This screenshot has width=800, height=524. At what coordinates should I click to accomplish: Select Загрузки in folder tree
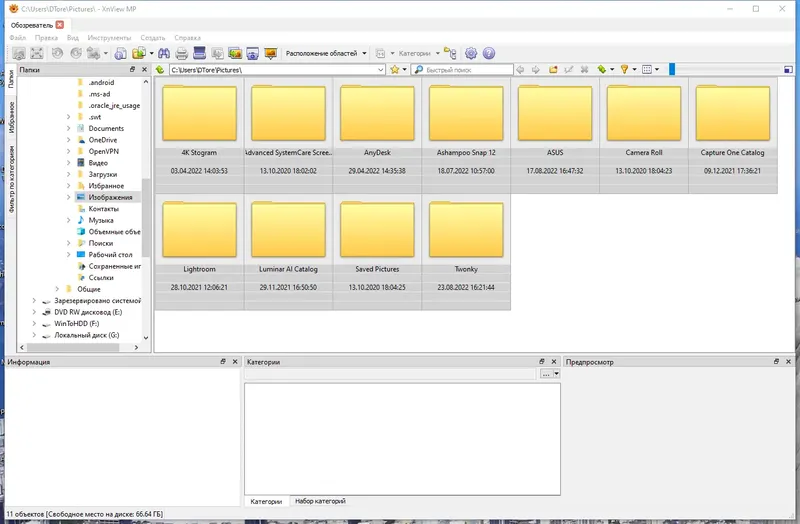point(103,174)
